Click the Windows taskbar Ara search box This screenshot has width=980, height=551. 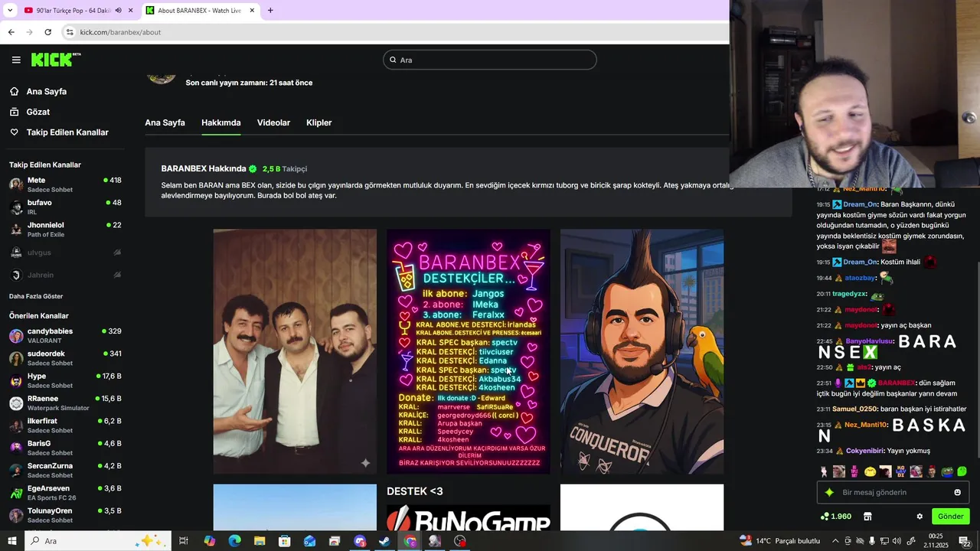point(98,541)
